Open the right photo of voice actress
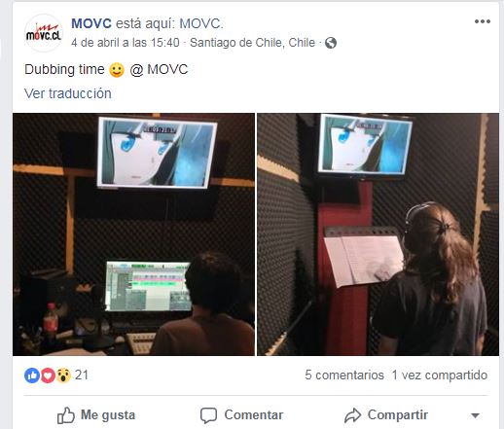 [378, 234]
